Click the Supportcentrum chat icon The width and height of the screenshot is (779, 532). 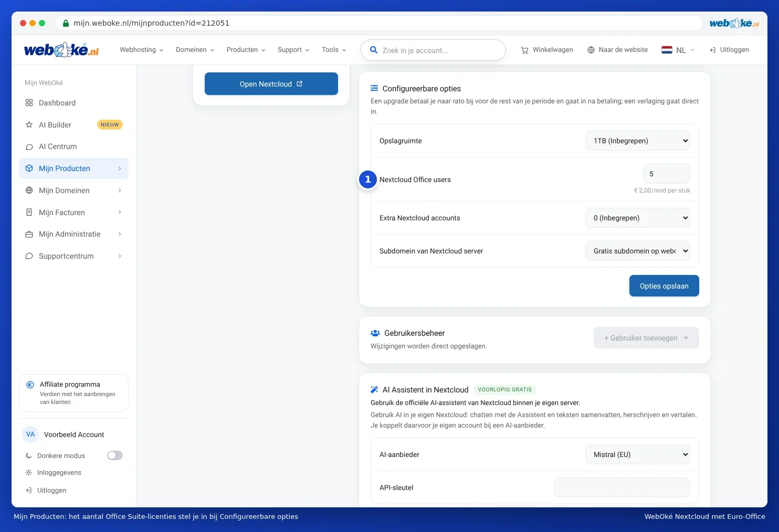(29, 256)
